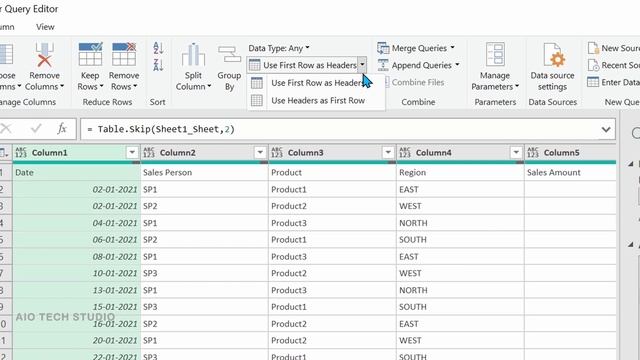Click Column2 data type ABC123 icon

149,153
